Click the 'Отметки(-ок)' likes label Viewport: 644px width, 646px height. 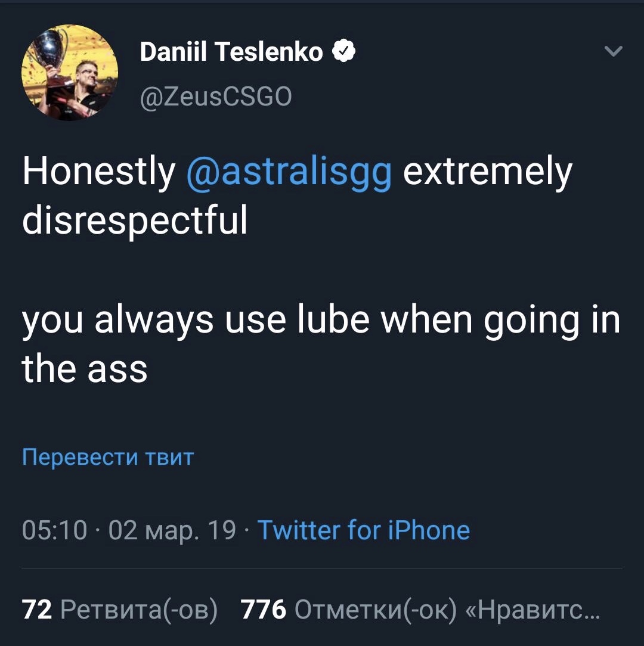coord(376,610)
